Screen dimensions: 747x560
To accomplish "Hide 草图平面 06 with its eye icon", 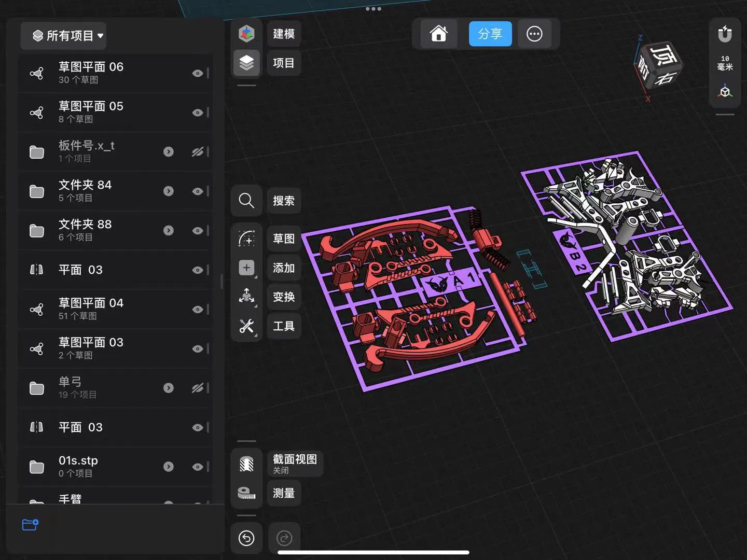I will 197,73.
